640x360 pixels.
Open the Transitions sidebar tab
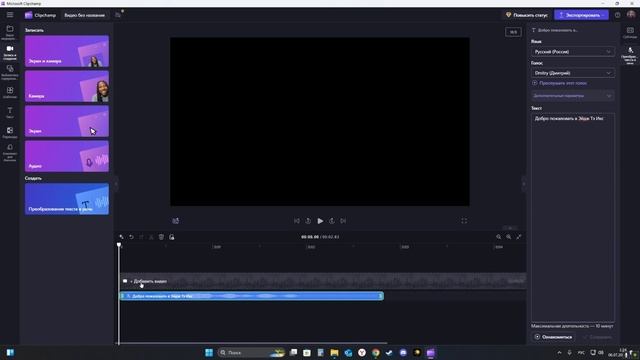pyautogui.click(x=10, y=133)
